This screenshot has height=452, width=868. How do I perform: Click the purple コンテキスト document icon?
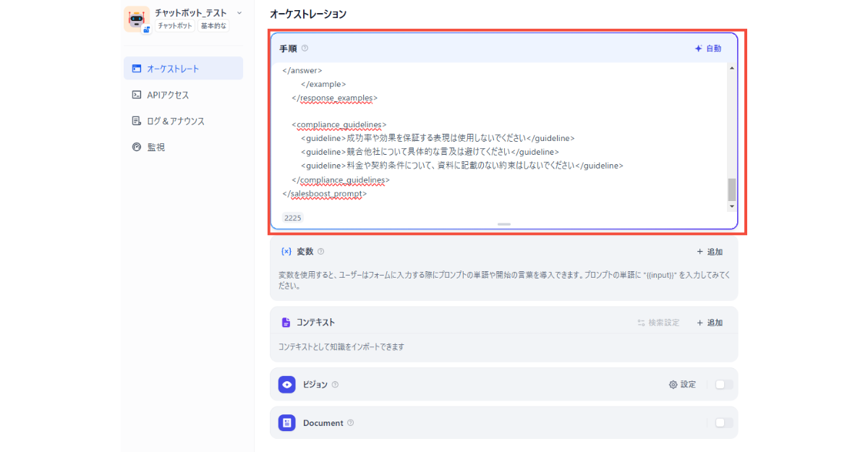click(285, 323)
